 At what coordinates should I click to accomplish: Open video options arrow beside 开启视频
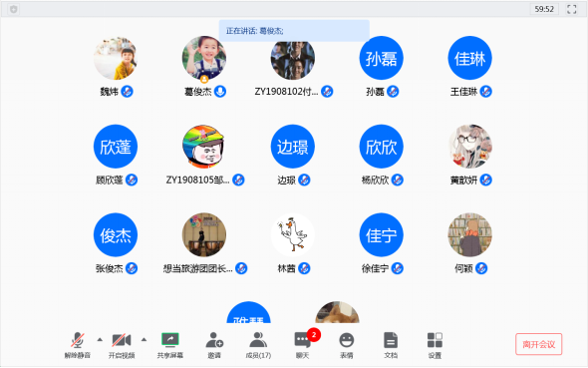click(144, 340)
